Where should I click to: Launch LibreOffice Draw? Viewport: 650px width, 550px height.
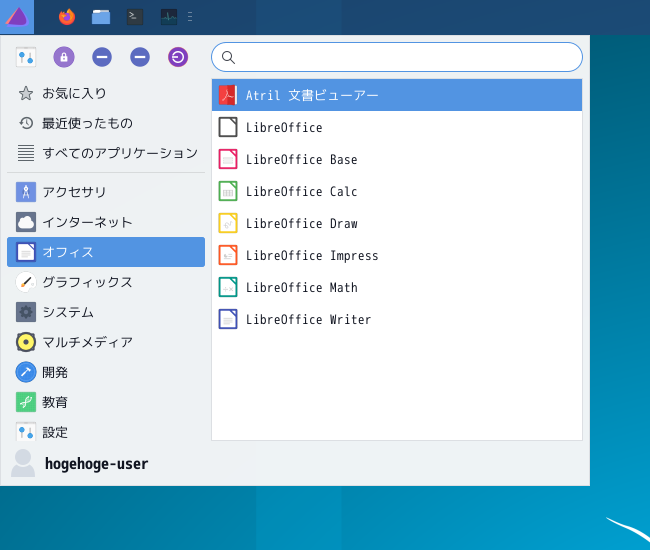(x=397, y=223)
